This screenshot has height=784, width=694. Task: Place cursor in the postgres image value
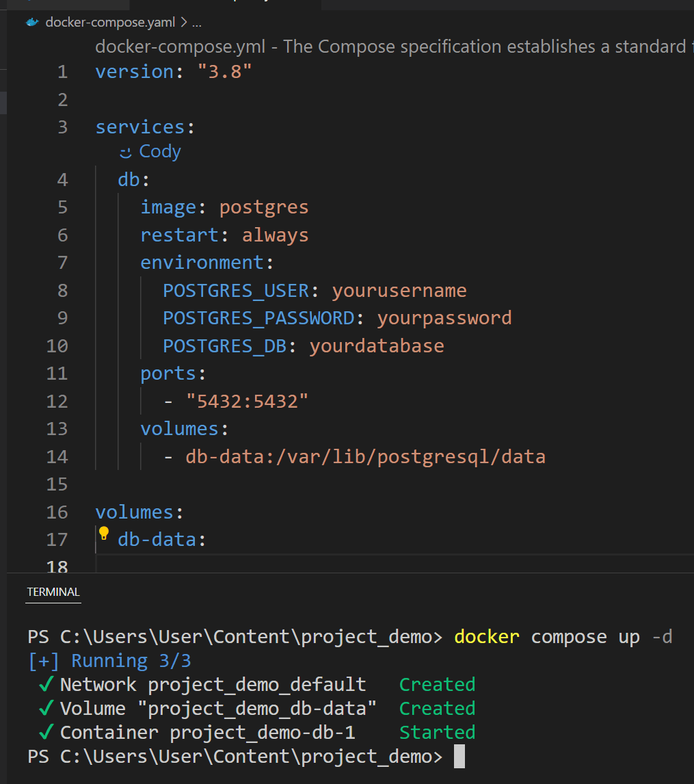click(x=264, y=207)
